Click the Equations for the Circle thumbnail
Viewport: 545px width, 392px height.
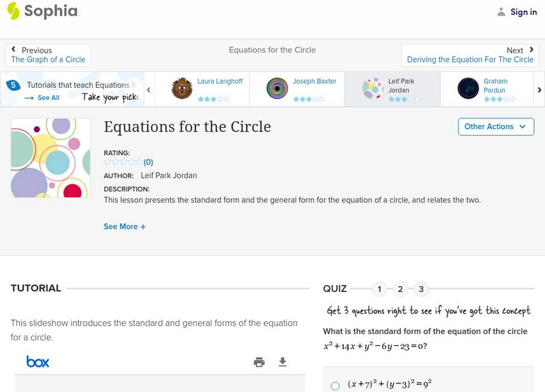click(x=50, y=158)
